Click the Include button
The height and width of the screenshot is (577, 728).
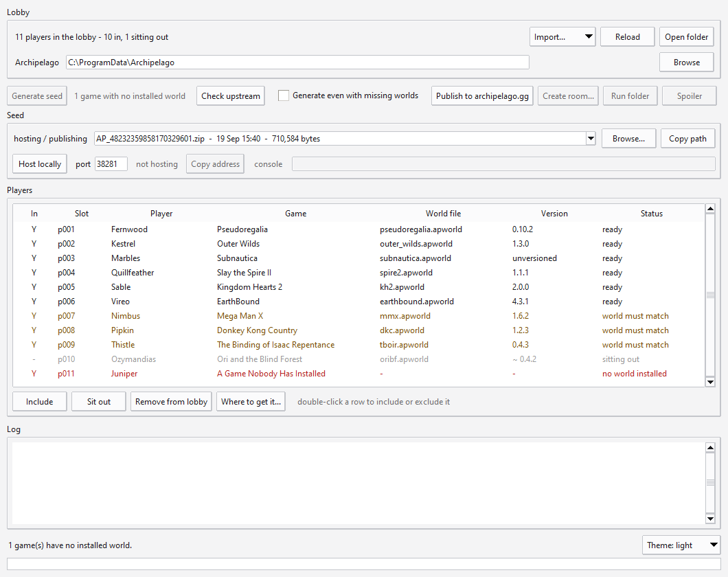pyautogui.click(x=39, y=402)
